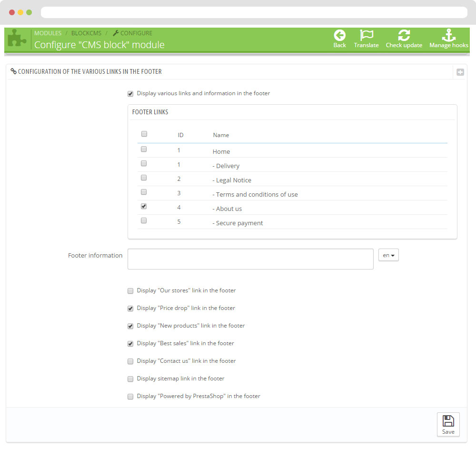Image resolution: width=476 pixels, height=449 pixels.
Task: Check the Delivery footer link checkbox
Action: [144, 164]
